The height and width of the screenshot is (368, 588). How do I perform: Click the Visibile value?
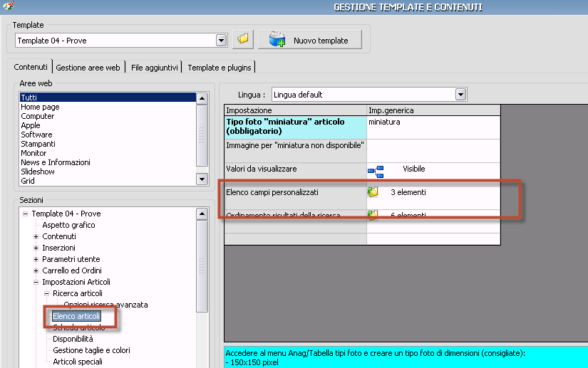click(x=413, y=169)
